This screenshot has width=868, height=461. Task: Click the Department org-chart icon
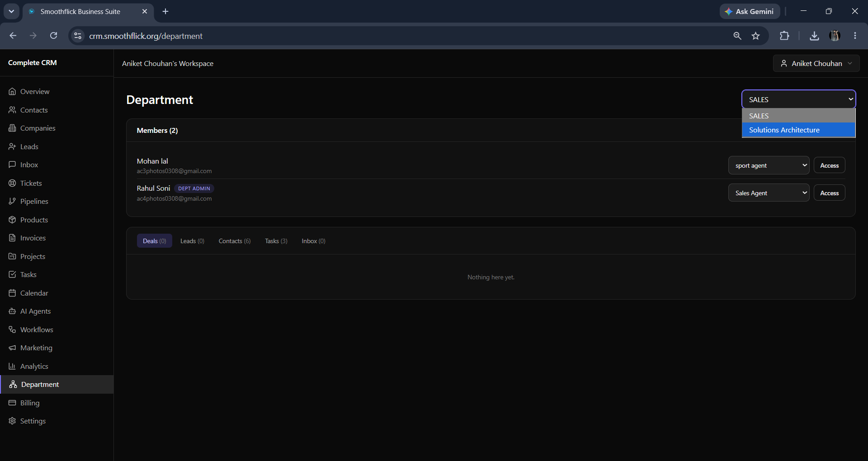coord(13,384)
